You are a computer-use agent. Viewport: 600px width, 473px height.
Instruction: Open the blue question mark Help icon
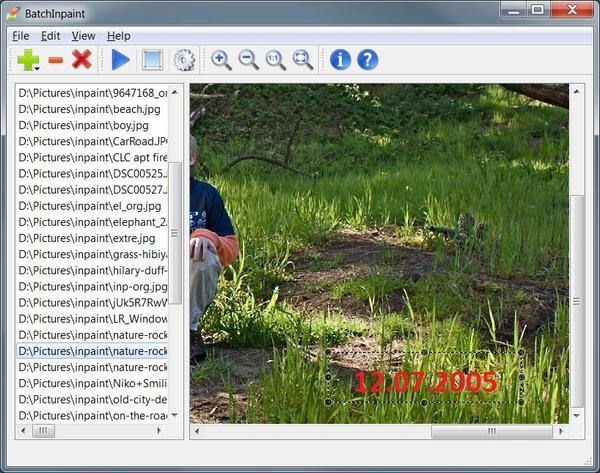367,60
